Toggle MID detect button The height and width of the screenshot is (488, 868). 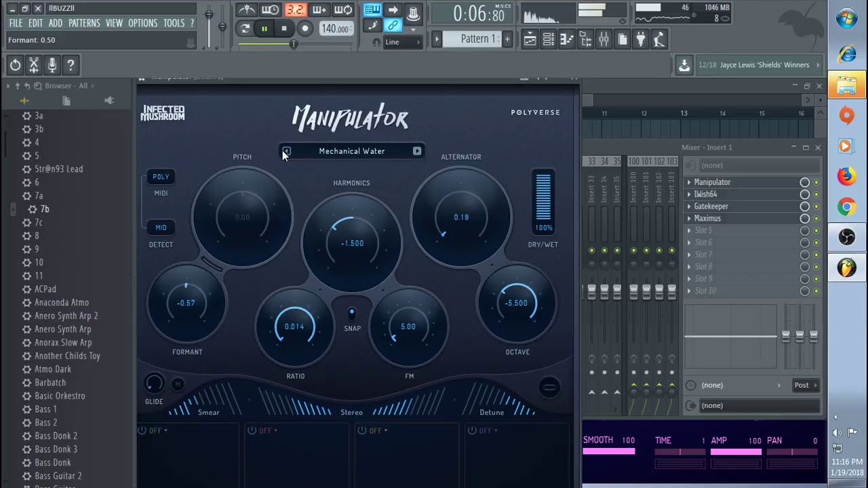(x=161, y=228)
